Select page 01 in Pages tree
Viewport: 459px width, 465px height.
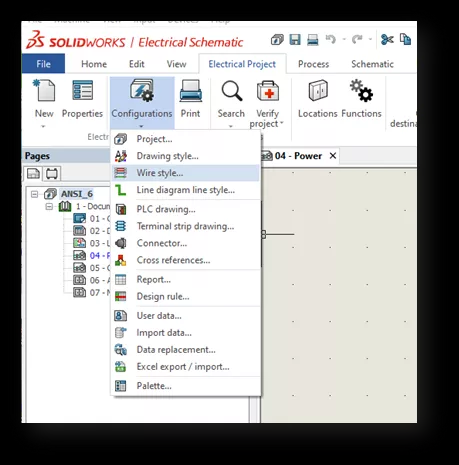[92, 219]
